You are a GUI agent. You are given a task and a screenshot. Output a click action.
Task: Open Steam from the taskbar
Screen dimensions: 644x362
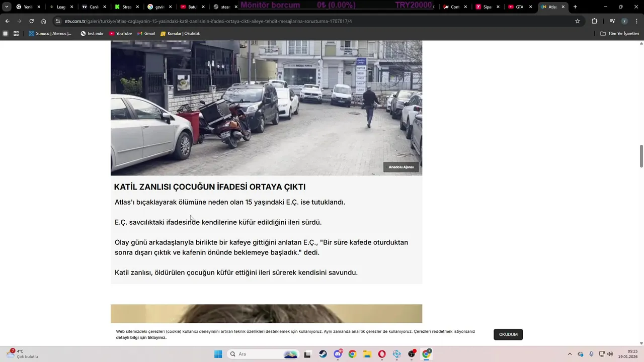click(x=323, y=354)
